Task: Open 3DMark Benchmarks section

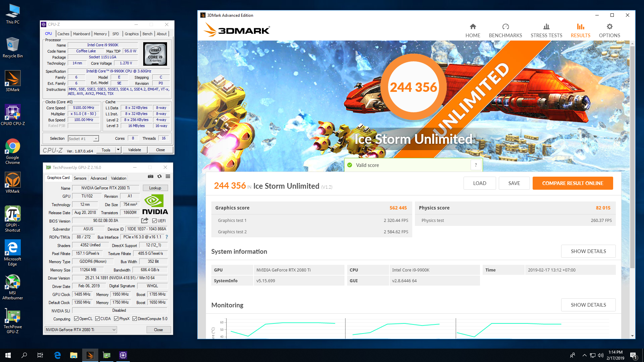Action: coord(505,31)
